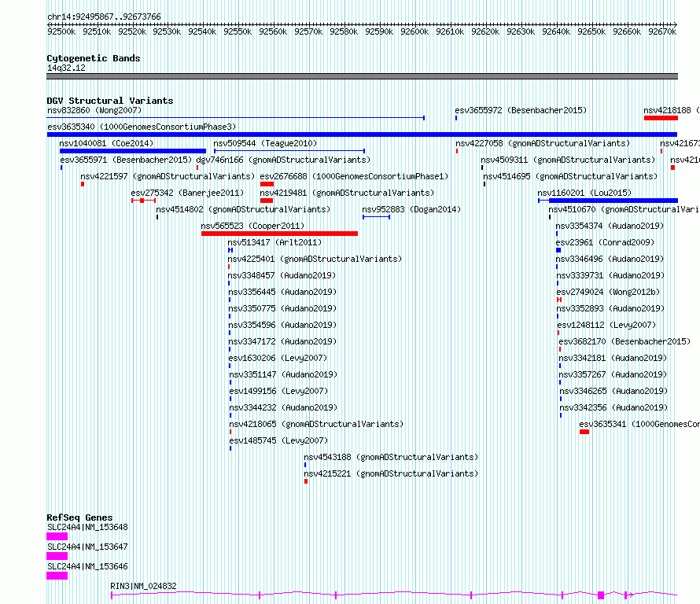Screen dimensions: 700x604
Task: Click nsv3357267 (Audano2019) label
Action: coord(613,374)
